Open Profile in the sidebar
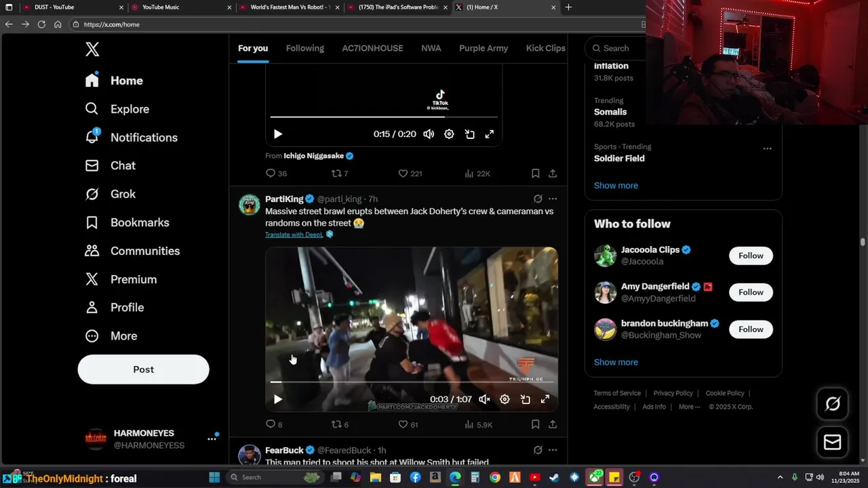868x488 pixels. [114, 308]
